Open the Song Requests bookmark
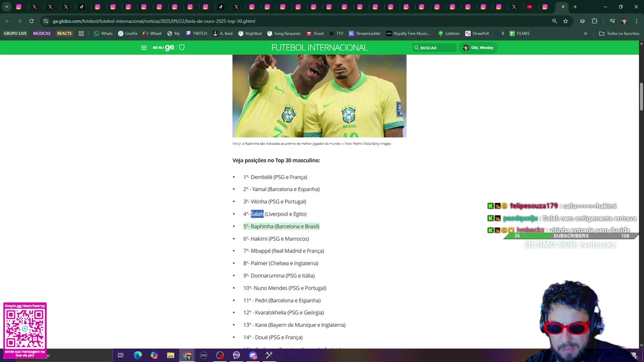644x362 pixels. coord(283,34)
